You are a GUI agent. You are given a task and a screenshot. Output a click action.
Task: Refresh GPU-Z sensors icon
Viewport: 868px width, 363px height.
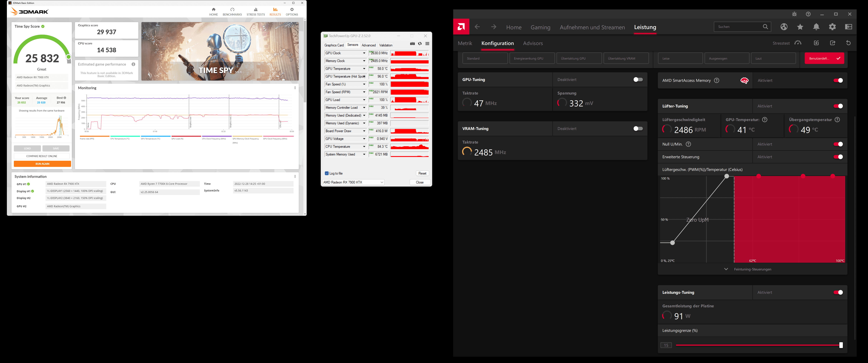coord(420,44)
